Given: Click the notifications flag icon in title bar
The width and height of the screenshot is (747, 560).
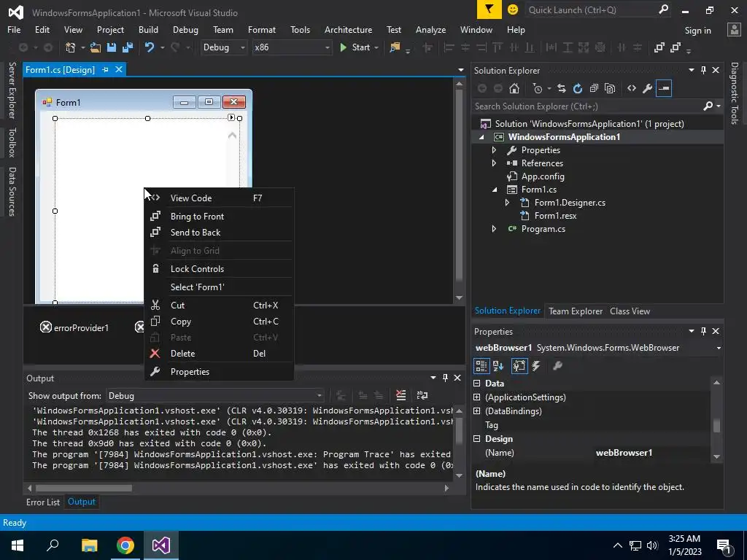Looking at the screenshot, I should tap(489, 9).
